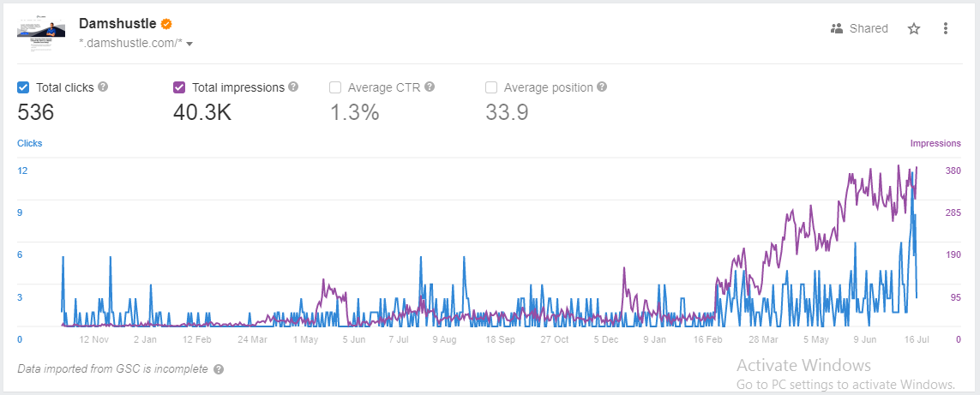
Task: Click the help icon beside Total clicks
Action: point(103,87)
